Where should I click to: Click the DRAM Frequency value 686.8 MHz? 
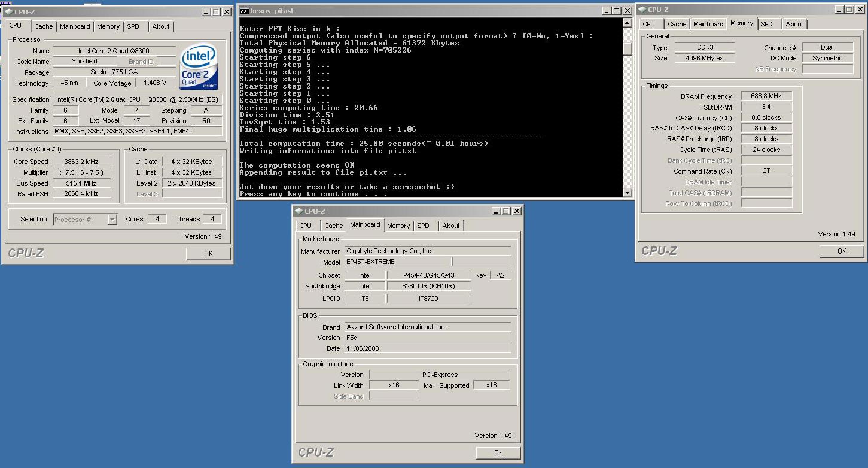pos(767,96)
